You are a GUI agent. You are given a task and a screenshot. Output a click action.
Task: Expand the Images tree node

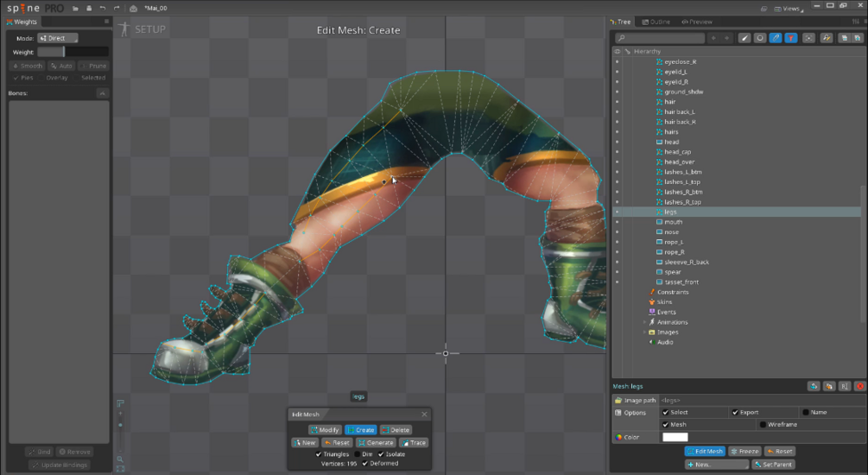644,332
